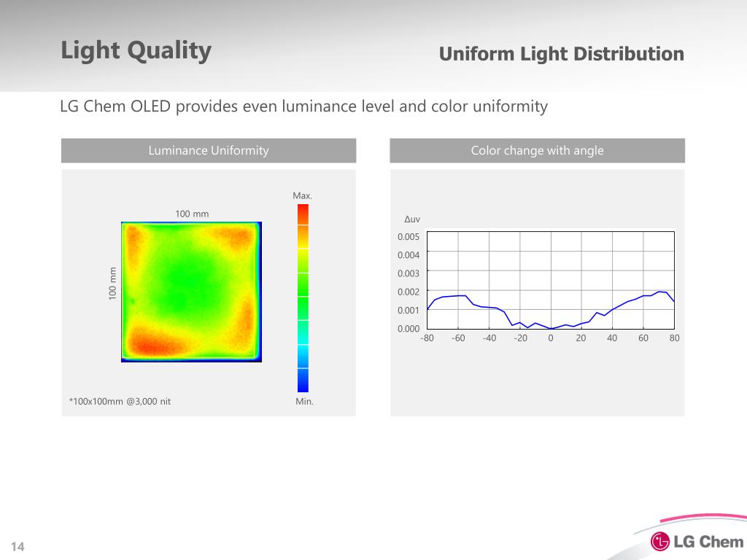Select the Min. label below the scale
This screenshot has height=560, width=747.
[304, 402]
